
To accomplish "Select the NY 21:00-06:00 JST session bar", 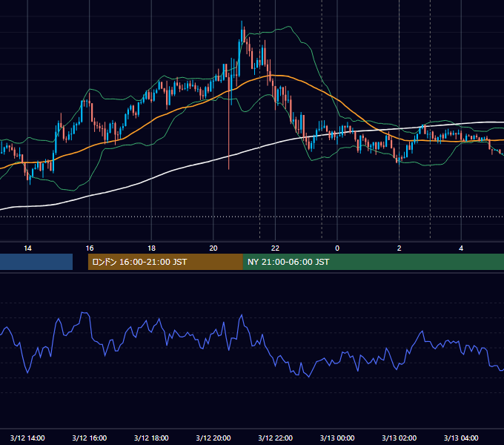I will [x=373, y=262].
